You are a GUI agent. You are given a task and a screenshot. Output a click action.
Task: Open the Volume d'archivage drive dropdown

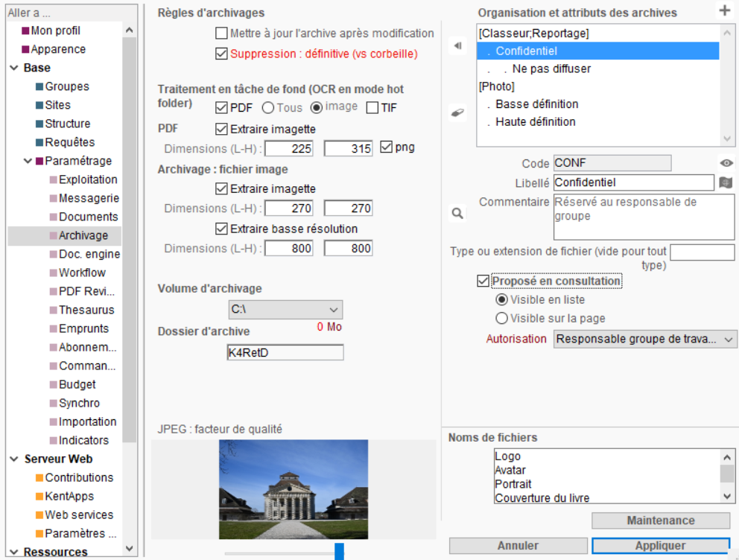click(285, 310)
